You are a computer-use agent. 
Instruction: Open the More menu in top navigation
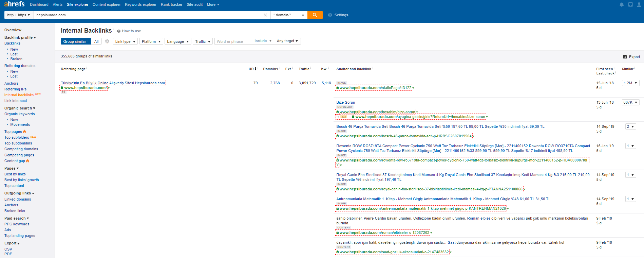213,4
